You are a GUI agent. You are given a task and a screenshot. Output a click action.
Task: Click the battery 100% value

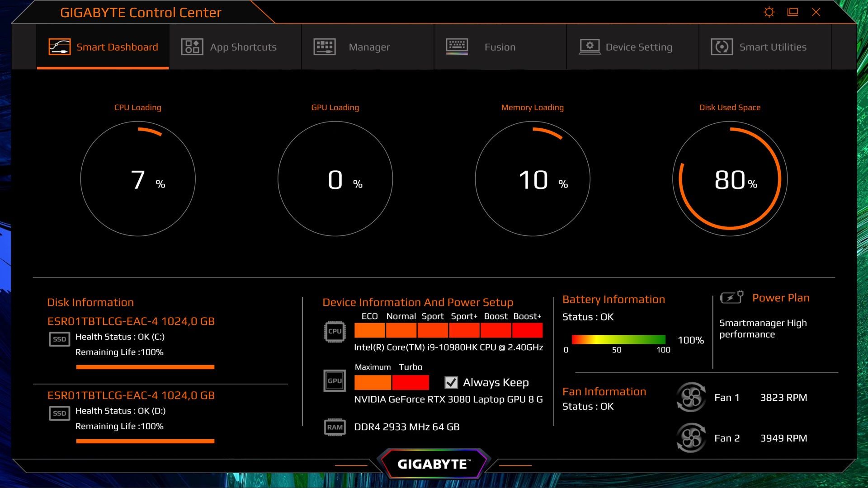[691, 340]
